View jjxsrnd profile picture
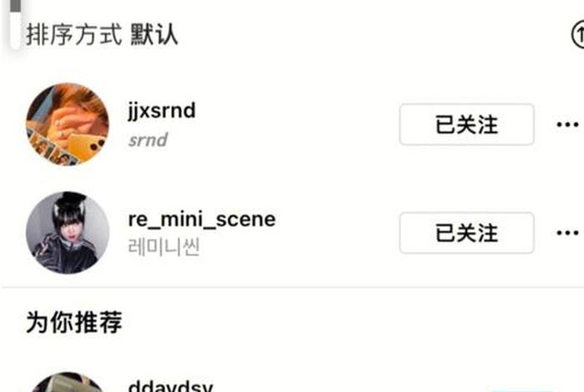Viewport: 584px width, 392px height. tap(68, 124)
